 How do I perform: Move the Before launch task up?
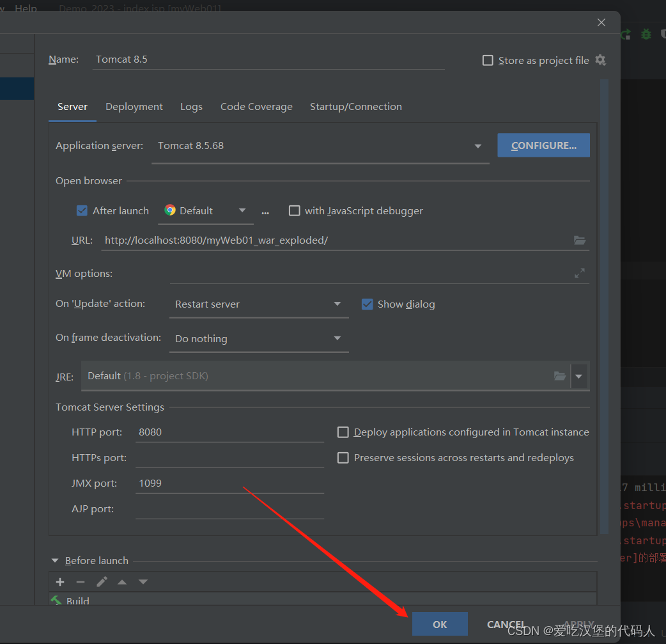click(122, 582)
